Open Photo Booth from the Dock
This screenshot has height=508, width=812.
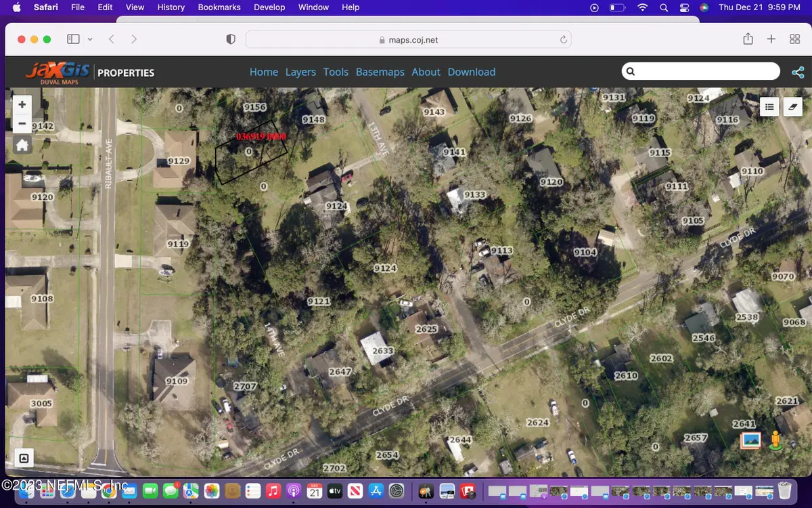[x=468, y=490]
